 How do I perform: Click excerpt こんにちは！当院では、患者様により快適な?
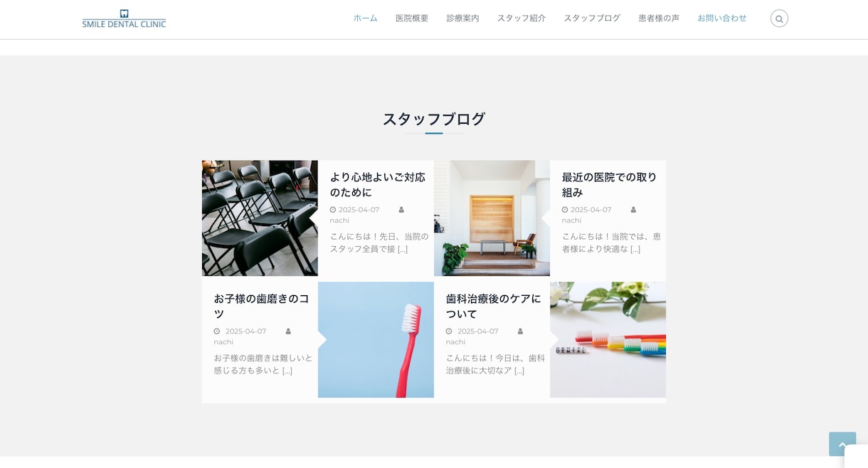611,243
